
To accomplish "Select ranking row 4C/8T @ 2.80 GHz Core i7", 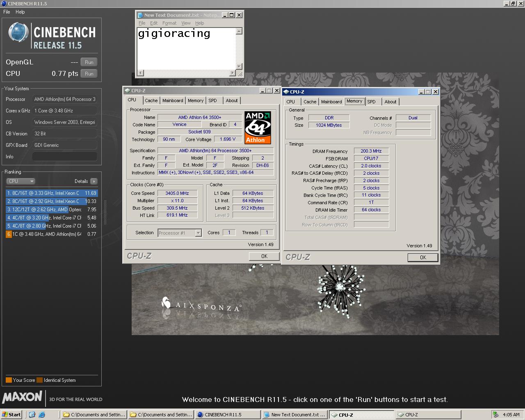I will point(52,226).
